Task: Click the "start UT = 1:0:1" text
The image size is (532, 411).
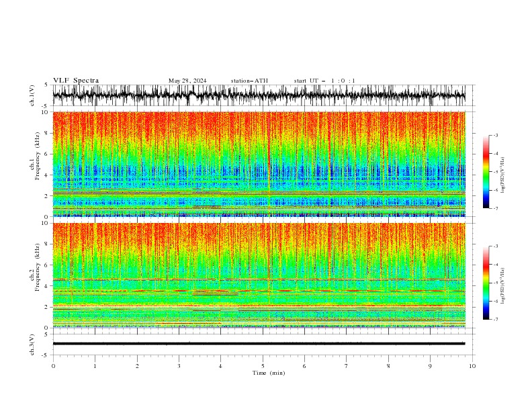Action: [324, 81]
